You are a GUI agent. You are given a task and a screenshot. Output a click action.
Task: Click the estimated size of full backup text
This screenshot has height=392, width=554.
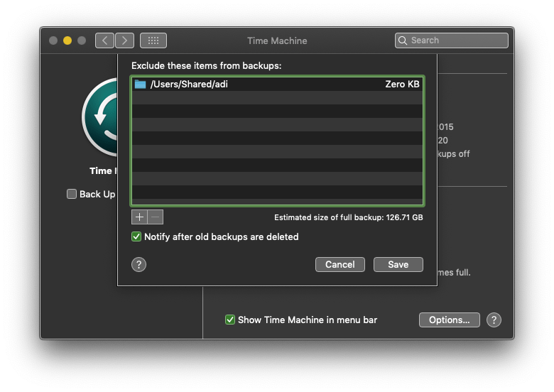348,217
